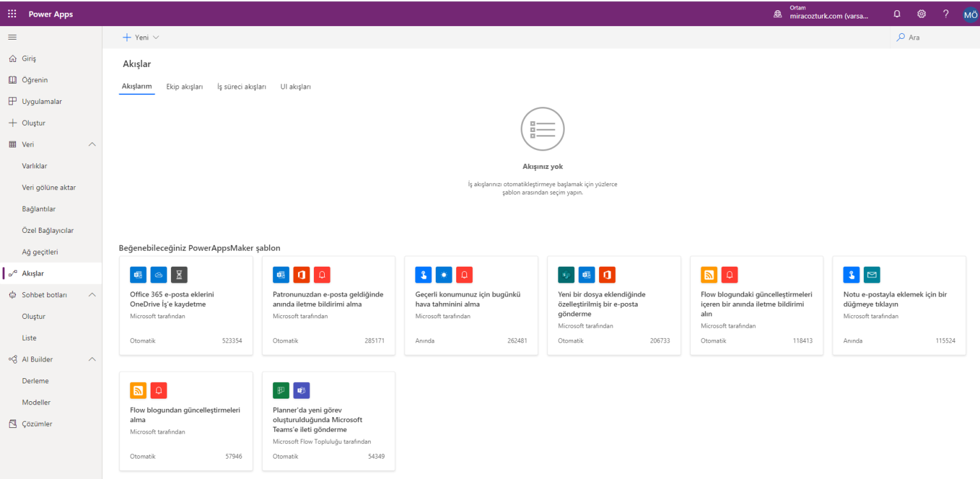Click the SharePoint icon on Yeni bir dosya card
The width and height of the screenshot is (980, 479).
[567, 275]
